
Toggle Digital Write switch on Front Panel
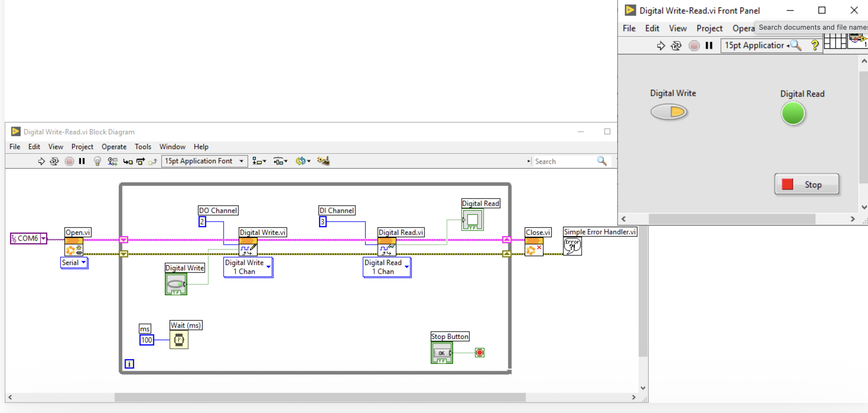coord(669,112)
